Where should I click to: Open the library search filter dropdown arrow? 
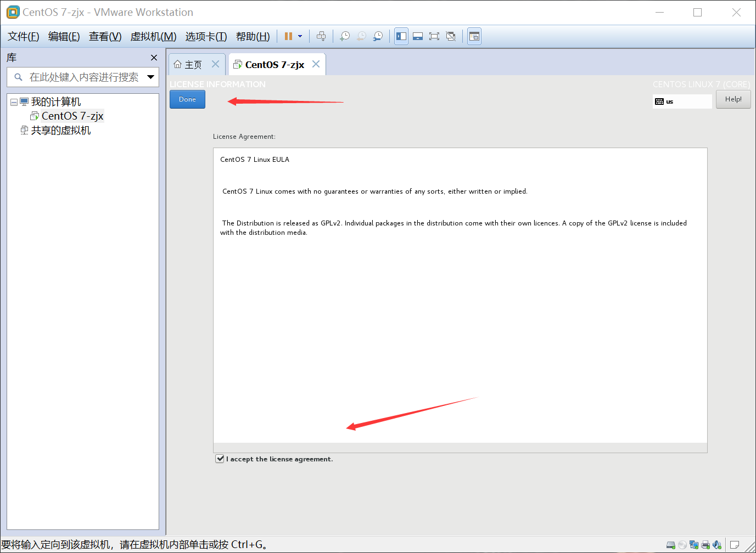pos(150,77)
